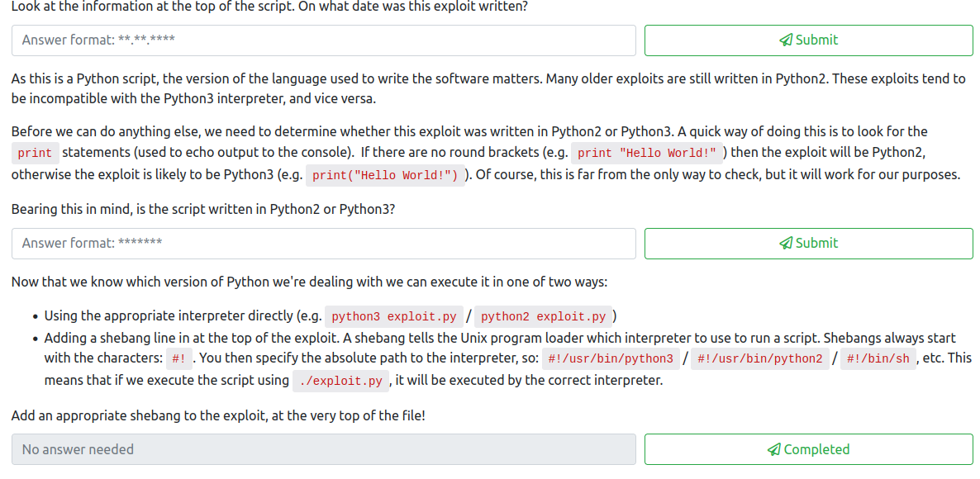This screenshot has height=479, width=980.
Task: Click the Python2 or Python3 answer field
Action: pyautogui.click(x=323, y=244)
